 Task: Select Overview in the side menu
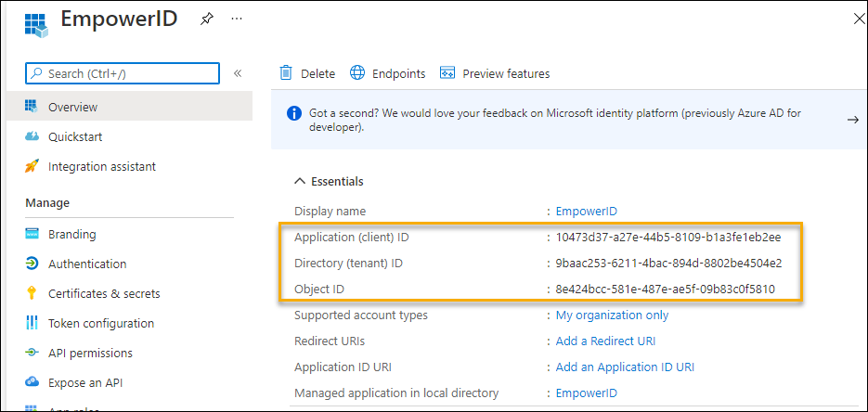coord(72,107)
